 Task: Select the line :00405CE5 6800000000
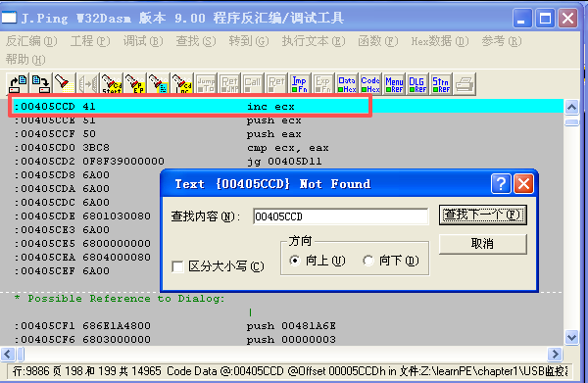(x=82, y=243)
